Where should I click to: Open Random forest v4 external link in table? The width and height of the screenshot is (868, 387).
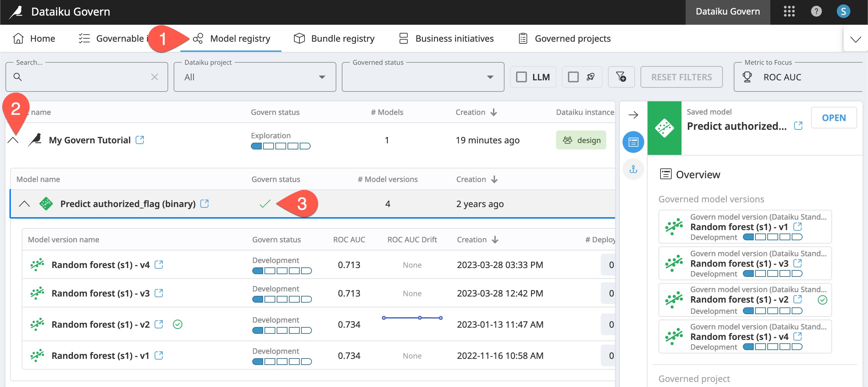point(159,264)
